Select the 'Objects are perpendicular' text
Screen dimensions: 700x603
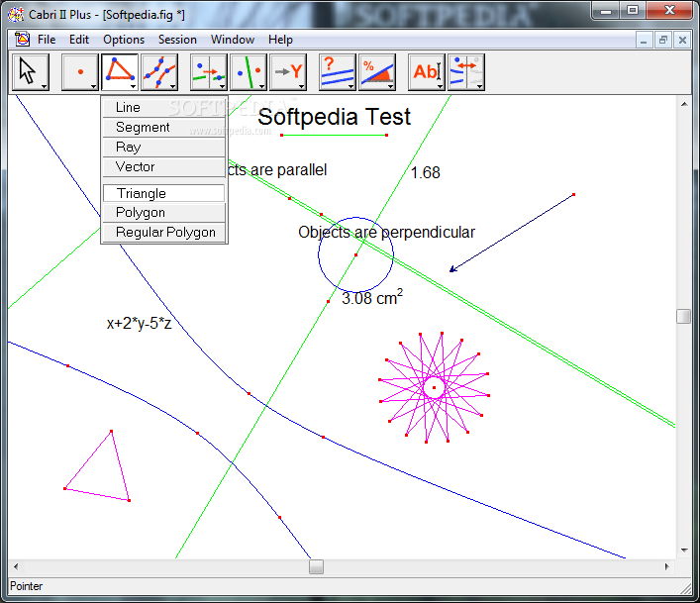point(386,233)
